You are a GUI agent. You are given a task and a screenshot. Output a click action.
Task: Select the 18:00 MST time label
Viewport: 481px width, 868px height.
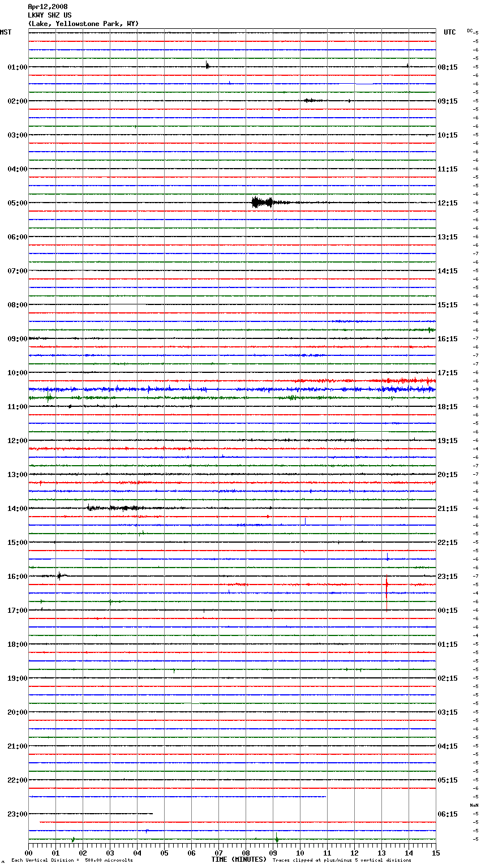coord(18,644)
